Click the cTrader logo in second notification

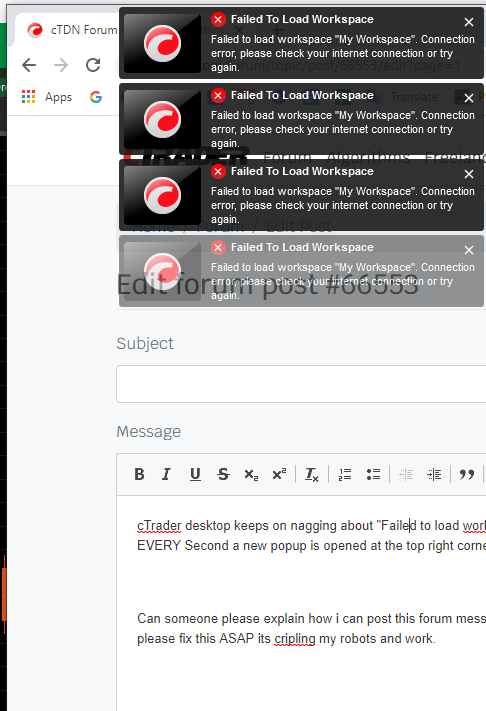[162, 120]
